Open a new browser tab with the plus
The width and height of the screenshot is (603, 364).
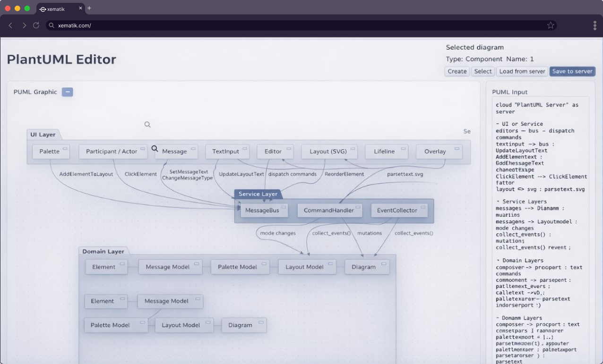click(x=89, y=9)
